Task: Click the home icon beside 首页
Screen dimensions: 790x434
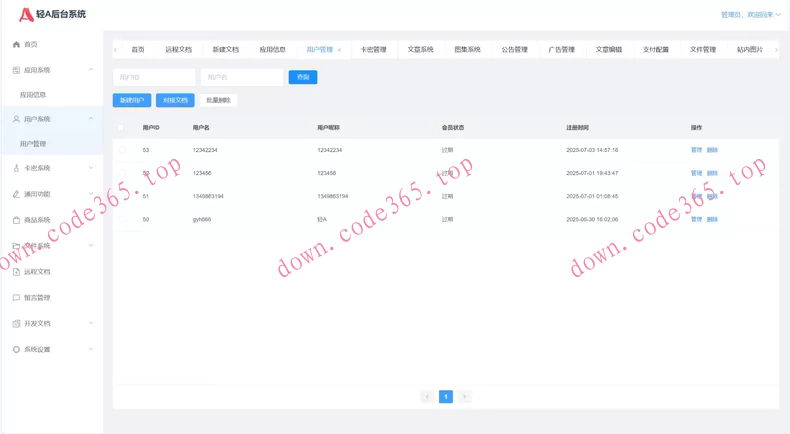Action: click(16, 44)
